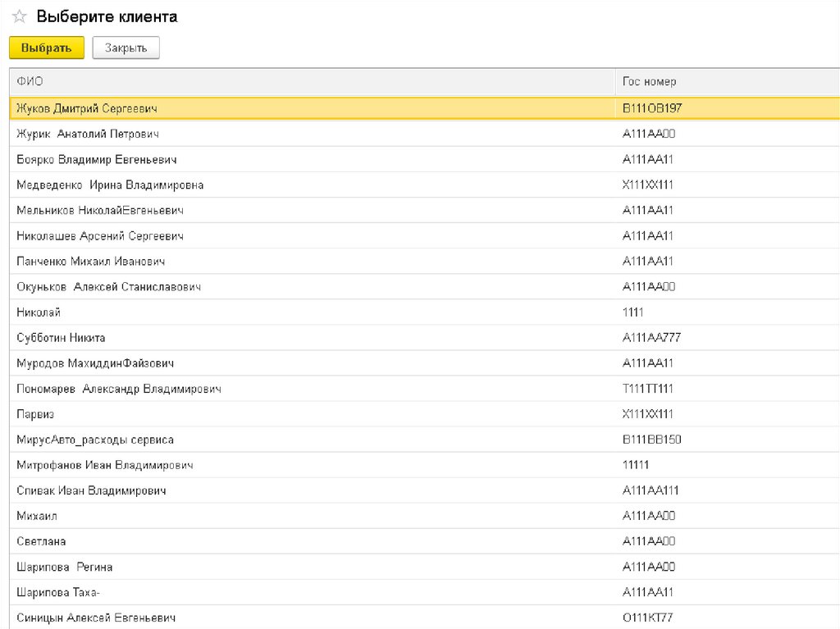Sort by the ФИО column header

(x=30, y=82)
